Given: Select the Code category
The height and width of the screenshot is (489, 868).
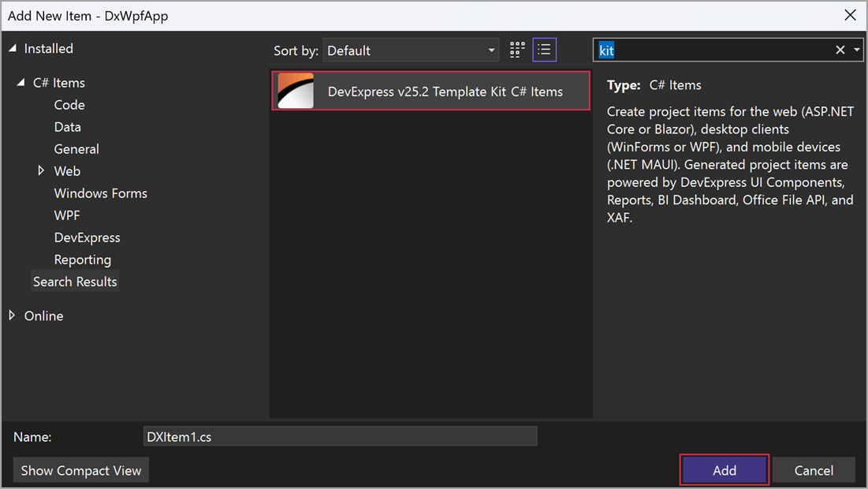Looking at the screenshot, I should (69, 104).
